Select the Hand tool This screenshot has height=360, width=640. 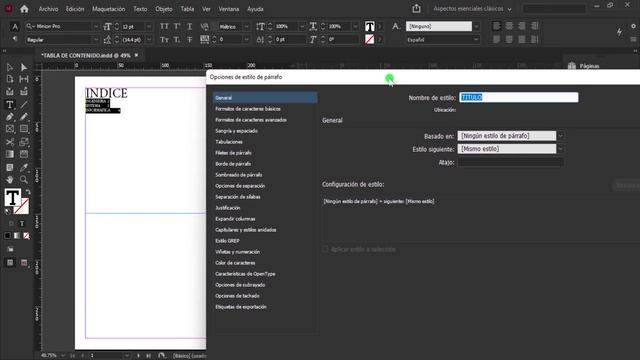[10, 180]
